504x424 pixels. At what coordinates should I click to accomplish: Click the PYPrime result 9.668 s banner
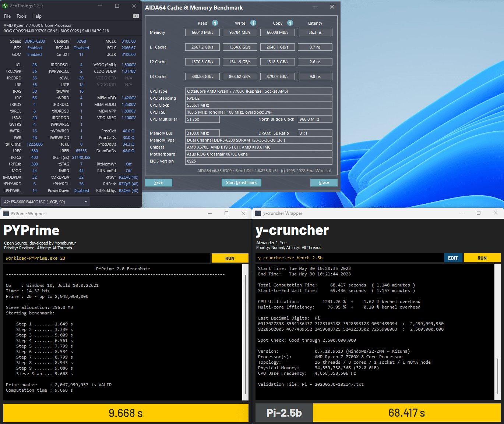tap(126, 413)
